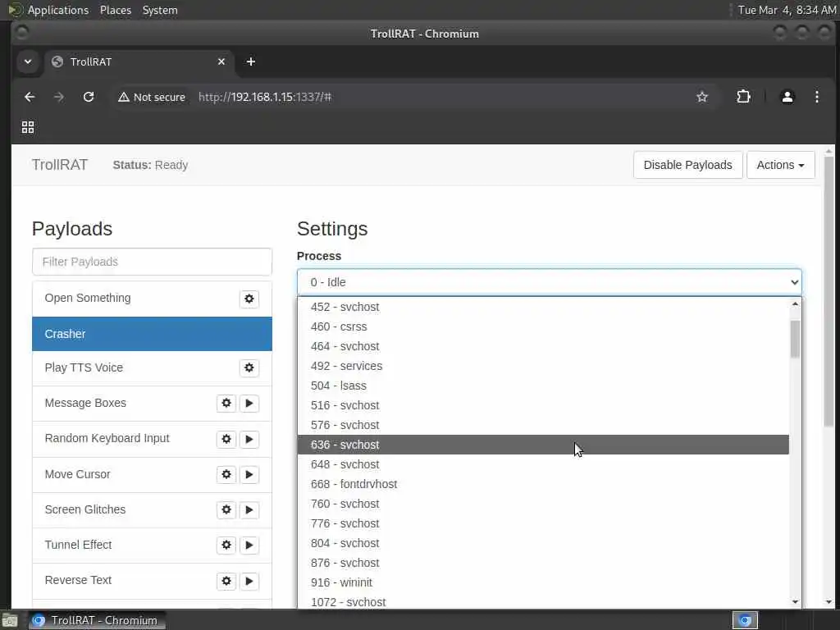Open settings gear for Tunnel Effect
This screenshot has width=840, height=630.
pyautogui.click(x=226, y=545)
